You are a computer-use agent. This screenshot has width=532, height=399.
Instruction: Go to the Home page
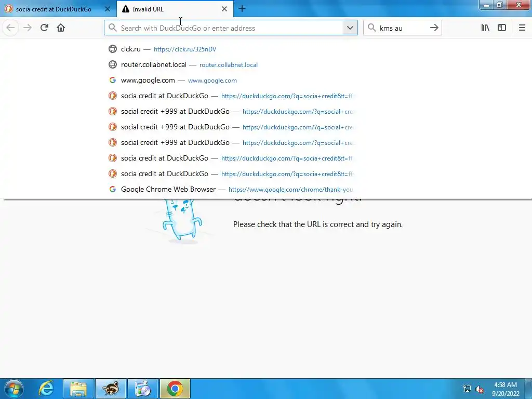(x=61, y=28)
